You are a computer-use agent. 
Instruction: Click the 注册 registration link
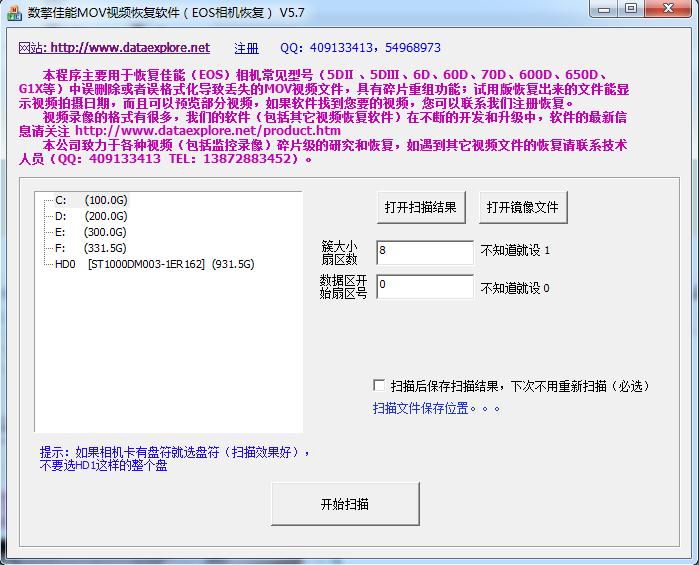(x=247, y=48)
